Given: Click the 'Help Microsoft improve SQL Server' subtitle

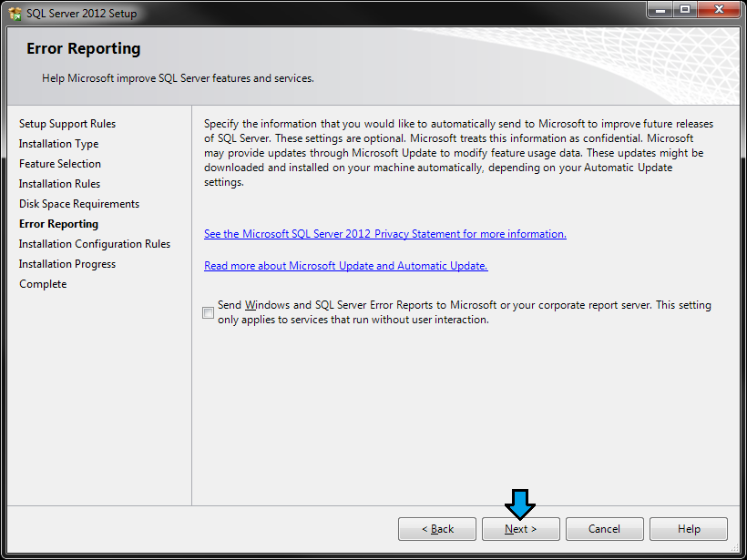Looking at the screenshot, I should (x=178, y=78).
